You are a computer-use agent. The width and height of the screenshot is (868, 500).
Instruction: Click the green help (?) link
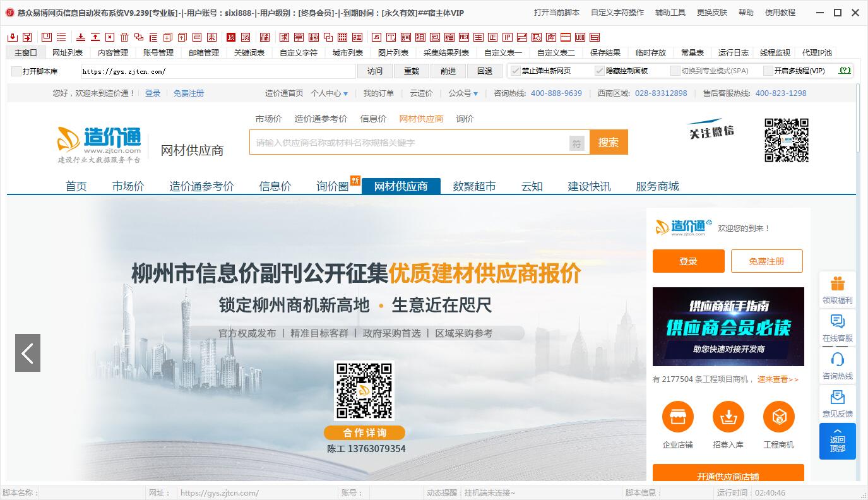pyautogui.click(x=845, y=70)
